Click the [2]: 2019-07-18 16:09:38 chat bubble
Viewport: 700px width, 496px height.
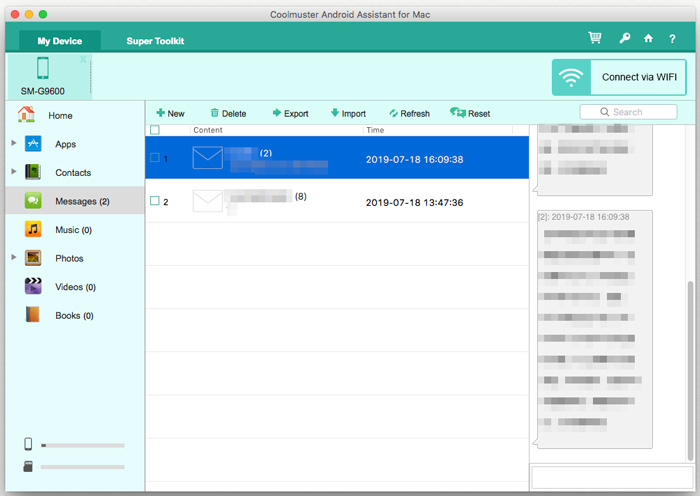(x=594, y=329)
